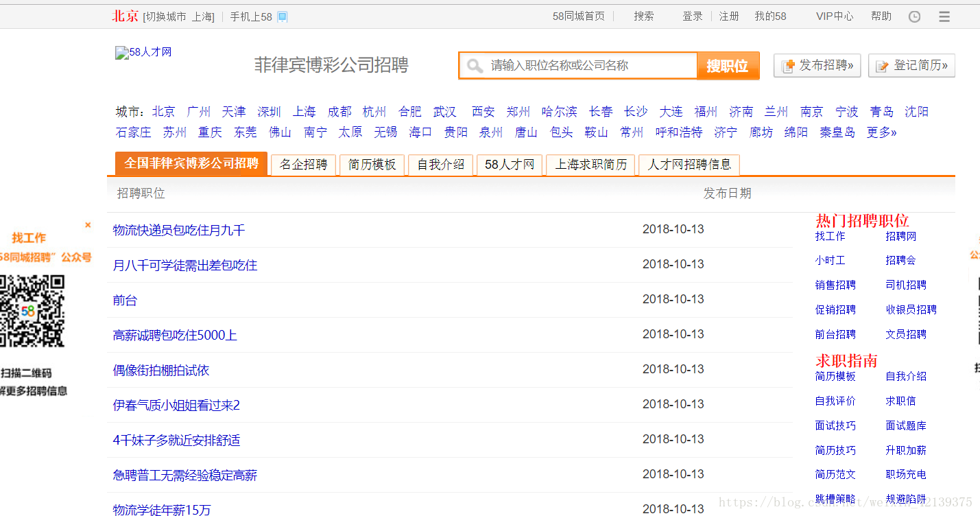Screen dimensions: 980x516
Task: Click the 注册 register link
Action: click(729, 16)
